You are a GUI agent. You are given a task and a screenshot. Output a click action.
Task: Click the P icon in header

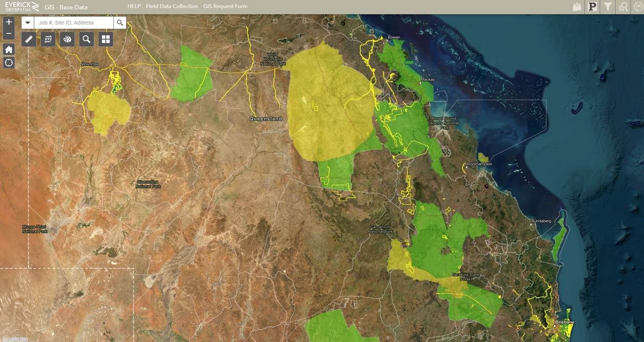(593, 7)
